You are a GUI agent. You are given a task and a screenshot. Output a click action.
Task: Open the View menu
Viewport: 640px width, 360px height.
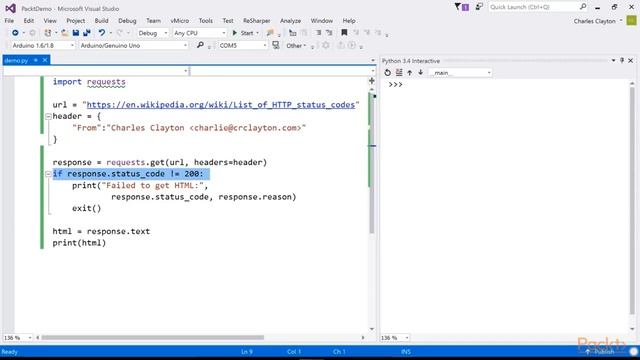[x=50, y=20]
